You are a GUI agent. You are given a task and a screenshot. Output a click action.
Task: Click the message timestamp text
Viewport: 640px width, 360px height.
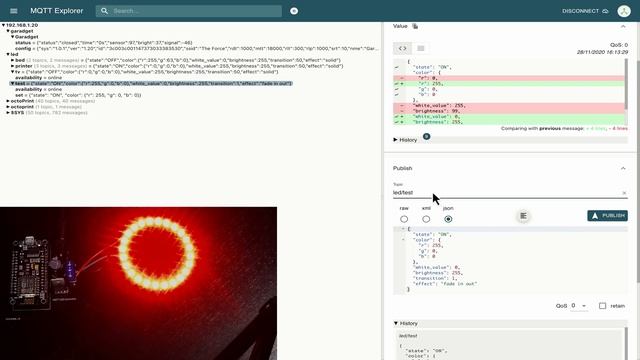pos(602,52)
